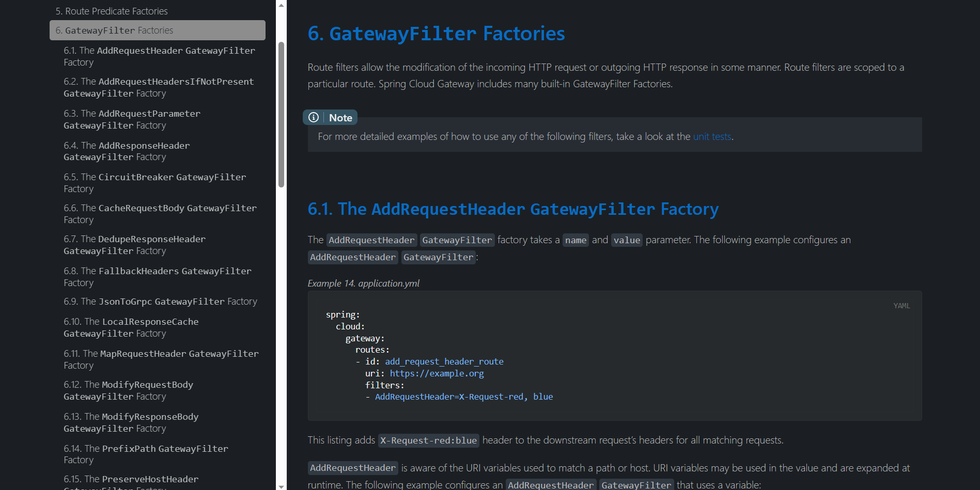Click 'add_request_header_route' in the code block
This screenshot has width=980, height=490.
click(x=444, y=361)
